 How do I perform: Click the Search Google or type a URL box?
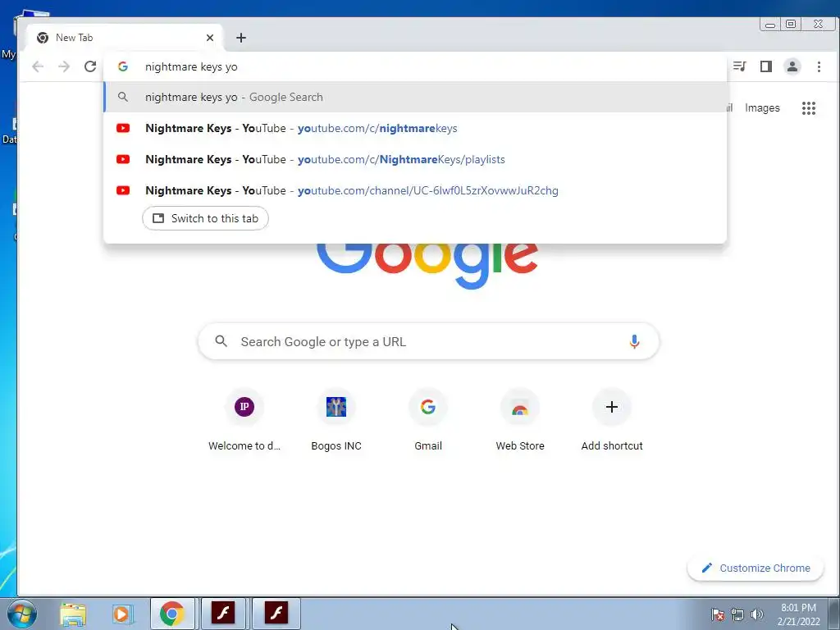pos(428,341)
